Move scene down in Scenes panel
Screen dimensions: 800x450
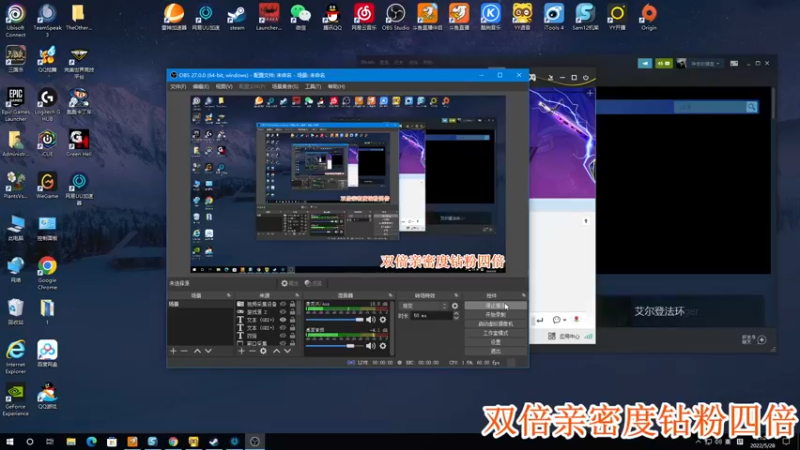coord(208,351)
